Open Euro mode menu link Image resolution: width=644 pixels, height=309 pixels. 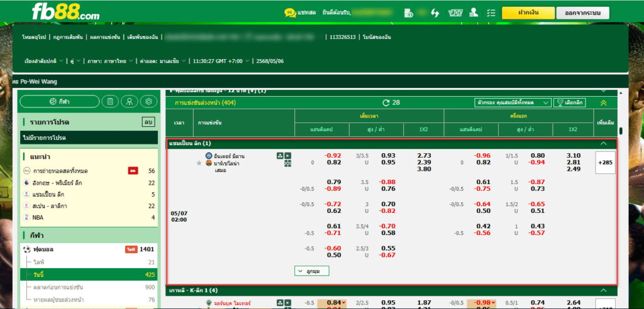(x=35, y=37)
